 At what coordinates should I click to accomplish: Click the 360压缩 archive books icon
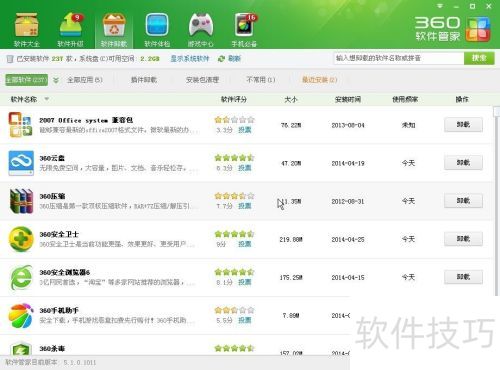(21, 201)
